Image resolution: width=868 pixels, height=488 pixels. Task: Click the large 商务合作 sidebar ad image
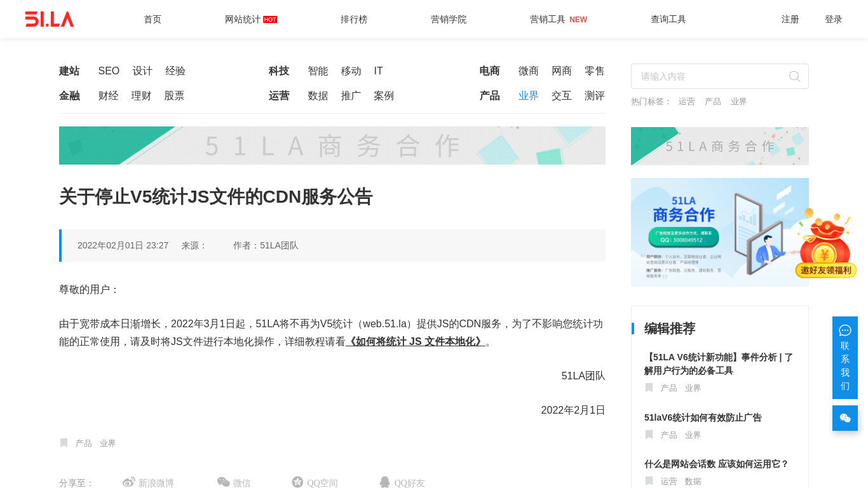tap(720, 232)
